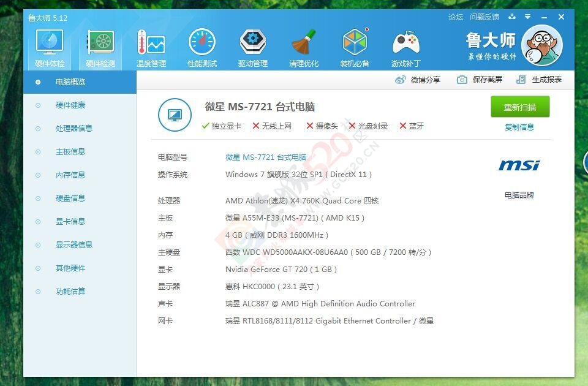Open the title bar dropdown menu arrow

[x=527, y=17]
